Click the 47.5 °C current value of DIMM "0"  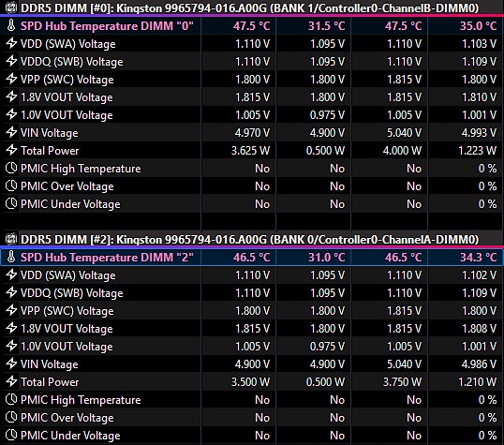click(x=252, y=25)
